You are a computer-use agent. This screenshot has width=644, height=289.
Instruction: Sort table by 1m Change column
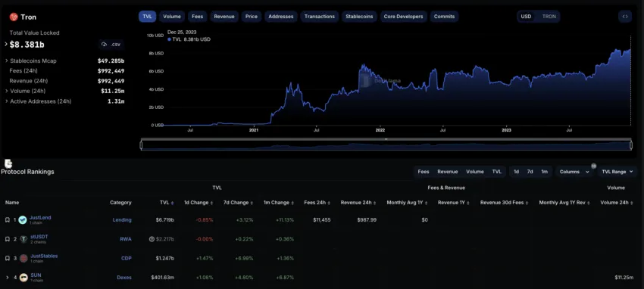coord(280,203)
